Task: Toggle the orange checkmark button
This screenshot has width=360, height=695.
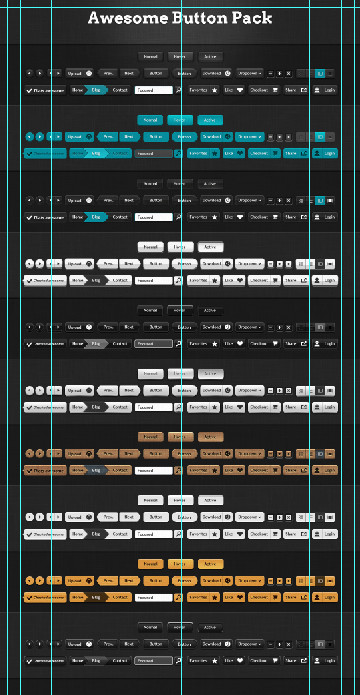Action: (45, 597)
